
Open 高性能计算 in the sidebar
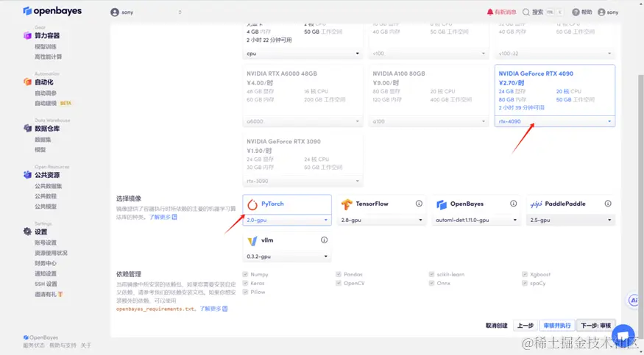48,57
